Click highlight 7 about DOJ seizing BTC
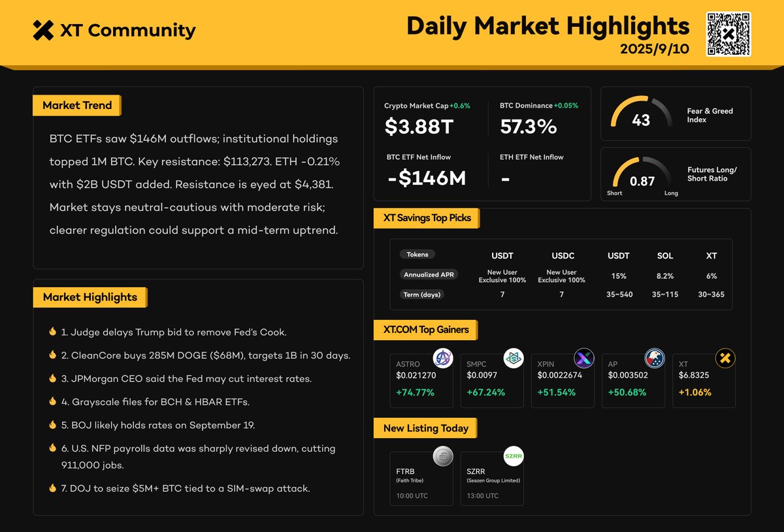This screenshot has height=532, width=784. click(186, 488)
